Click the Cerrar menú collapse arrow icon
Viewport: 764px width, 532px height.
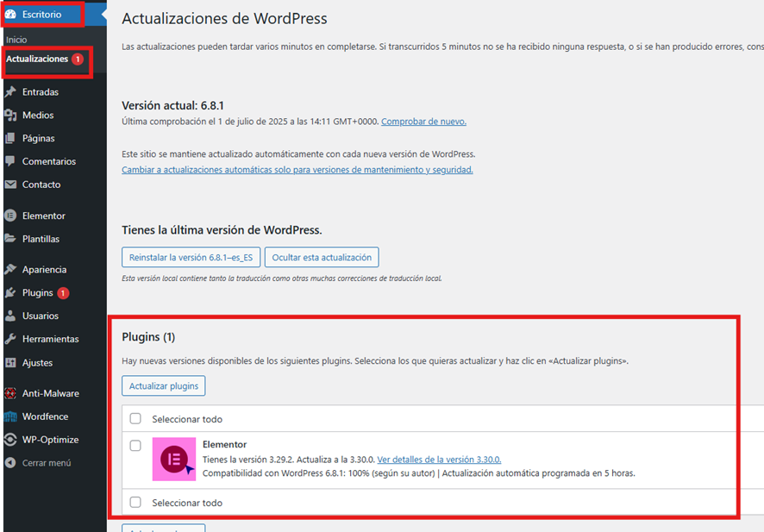coord(10,463)
